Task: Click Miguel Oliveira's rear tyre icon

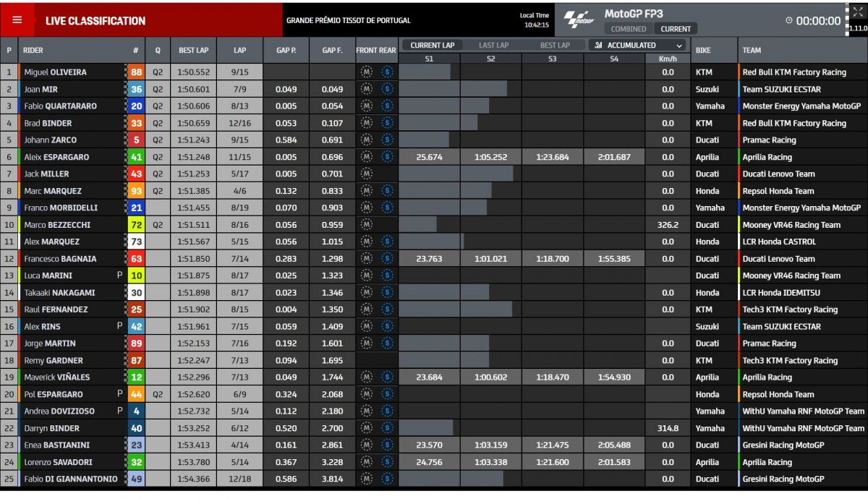Action: (x=386, y=72)
